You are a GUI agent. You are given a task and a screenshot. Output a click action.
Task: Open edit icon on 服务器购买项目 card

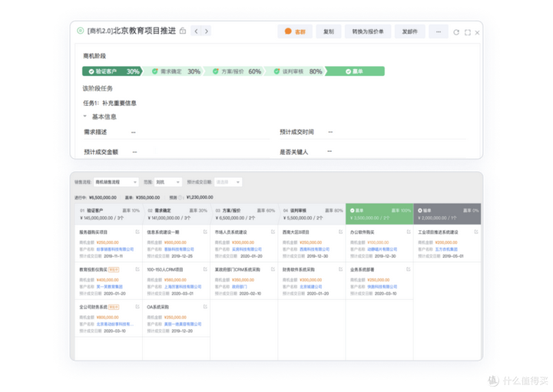click(137, 232)
